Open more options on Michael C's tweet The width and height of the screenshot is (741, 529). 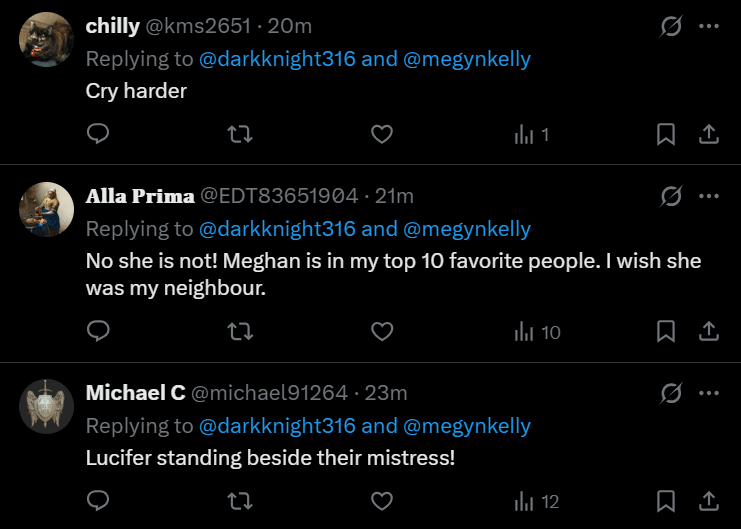(708, 393)
